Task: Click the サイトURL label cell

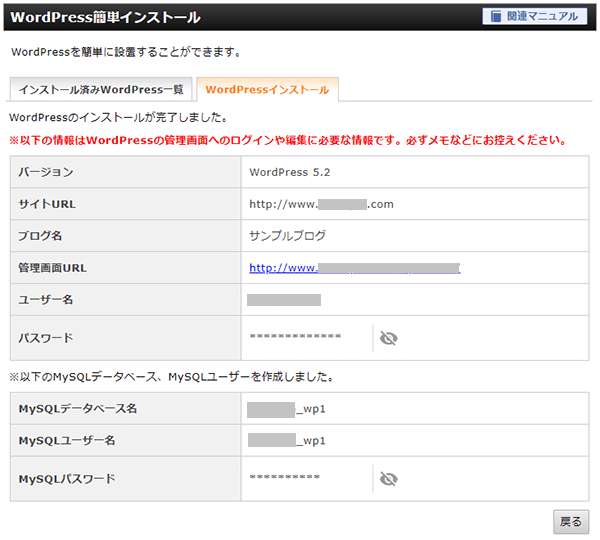Action: [x=126, y=204]
